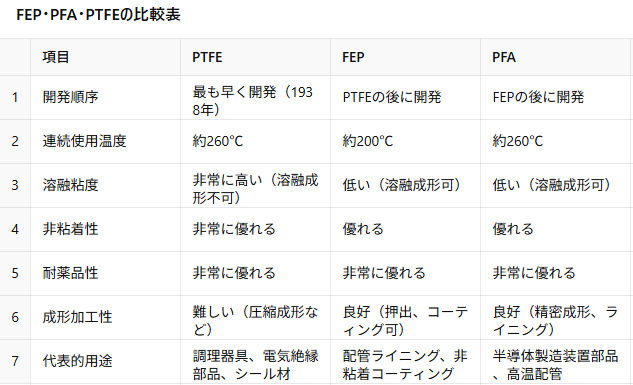Select the 項目 header cell
Viewport: 633px width, 385px height.
(x=105, y=57)
